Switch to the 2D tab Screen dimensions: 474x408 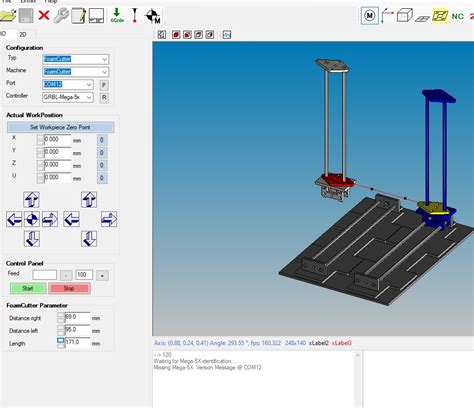[x=23, y=34]
